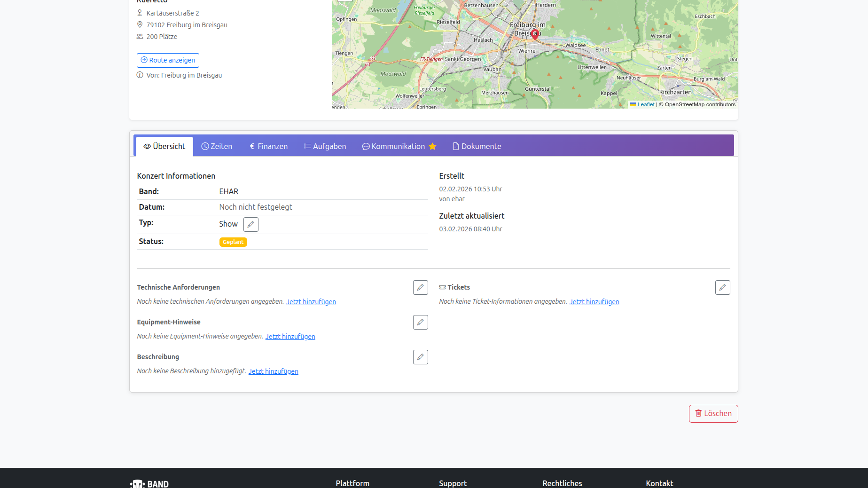Screen dimensions: 868x488
Task: Edit Technische Anforderungen with pencil icon
Action: click(x=420, y=287)
